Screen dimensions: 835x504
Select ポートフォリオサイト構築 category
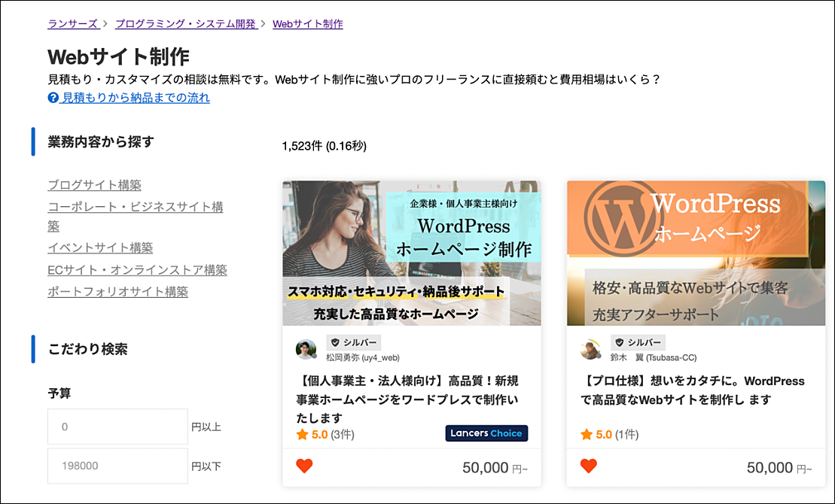[117, 292]
